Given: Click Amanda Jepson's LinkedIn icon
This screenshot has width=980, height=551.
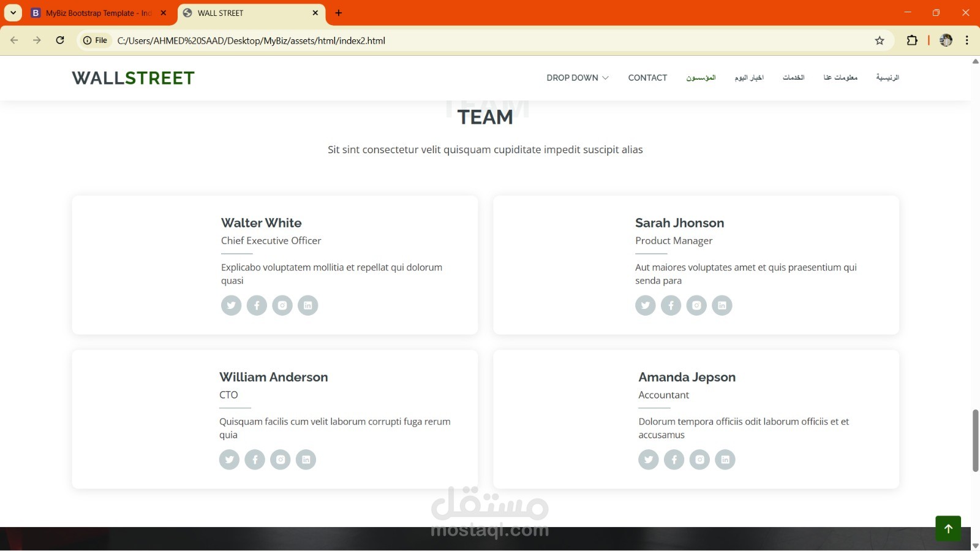Looking at the screenshot, I should point(725,460).
